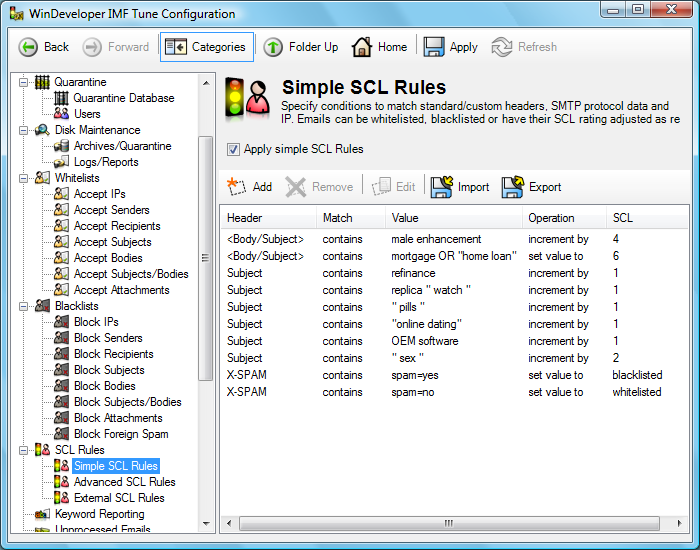Collapse the Blacklists tree node

pos(23,306)
